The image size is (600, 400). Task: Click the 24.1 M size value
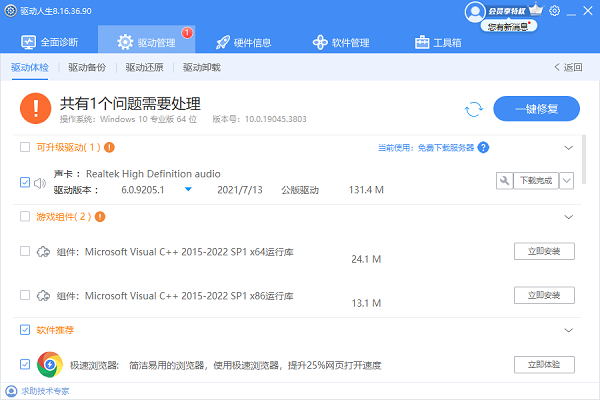point(366,260)
